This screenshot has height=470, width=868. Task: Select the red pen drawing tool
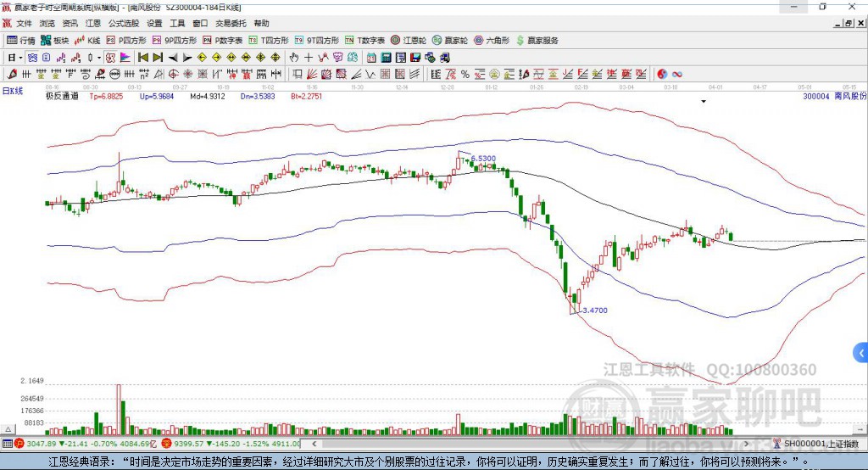(x=12, y=74)
